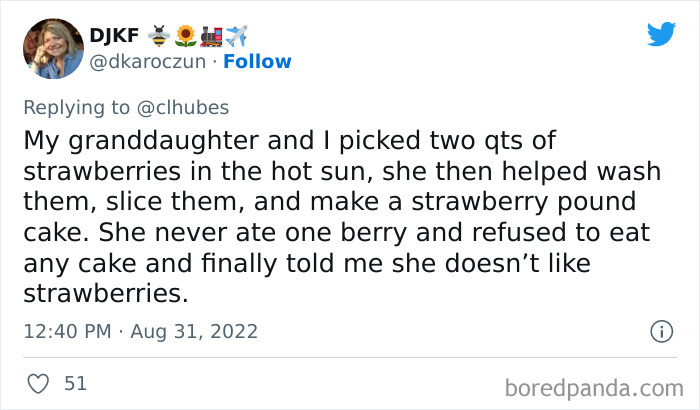
Task: Click the sunflower emoji in display name
Action: (185, 35)
